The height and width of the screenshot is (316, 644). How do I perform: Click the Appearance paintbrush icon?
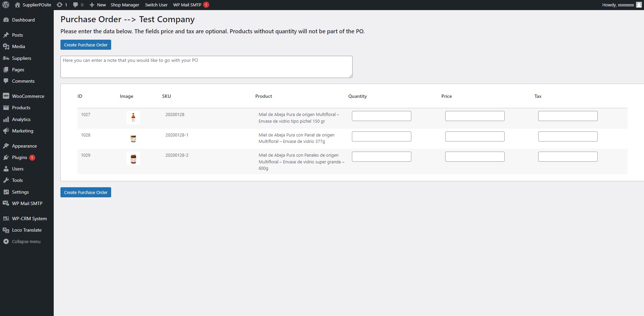[6, 146]
